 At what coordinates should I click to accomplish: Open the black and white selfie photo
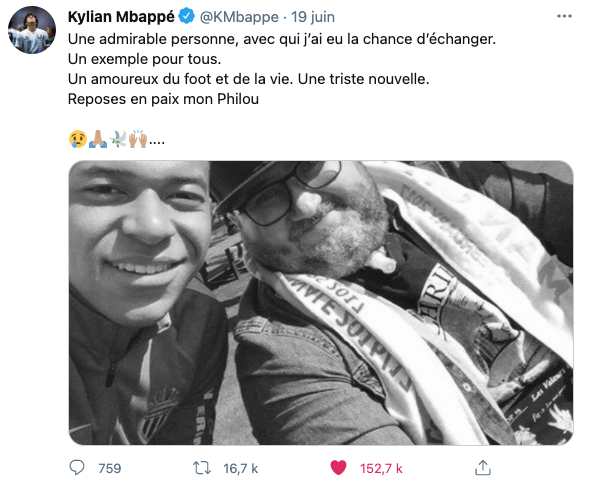coord(321,303)
